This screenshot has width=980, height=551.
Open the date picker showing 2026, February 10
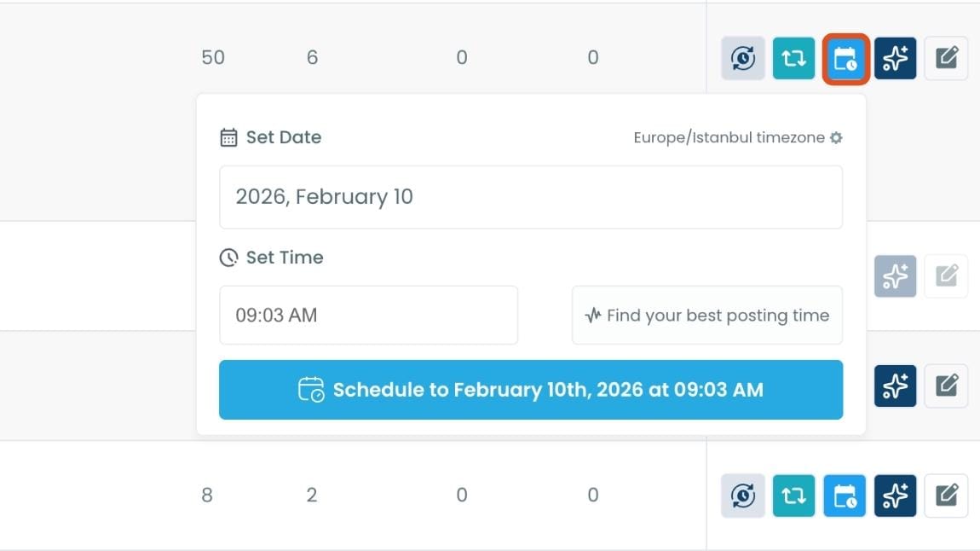click(530, 197)
